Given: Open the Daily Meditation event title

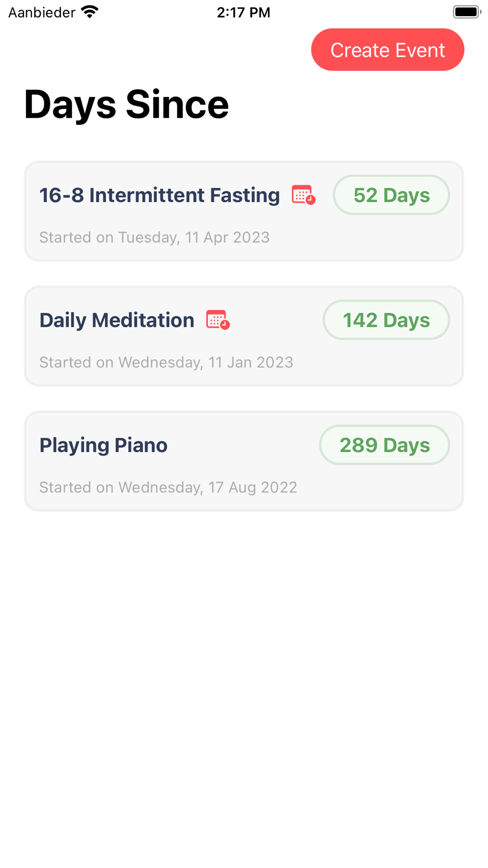Looking at the screenshot, I should point(117,320).
